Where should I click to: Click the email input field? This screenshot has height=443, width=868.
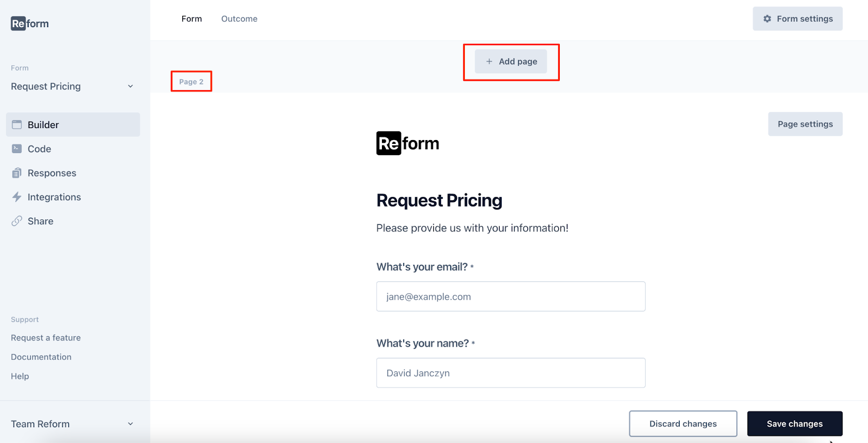[510, 296]
